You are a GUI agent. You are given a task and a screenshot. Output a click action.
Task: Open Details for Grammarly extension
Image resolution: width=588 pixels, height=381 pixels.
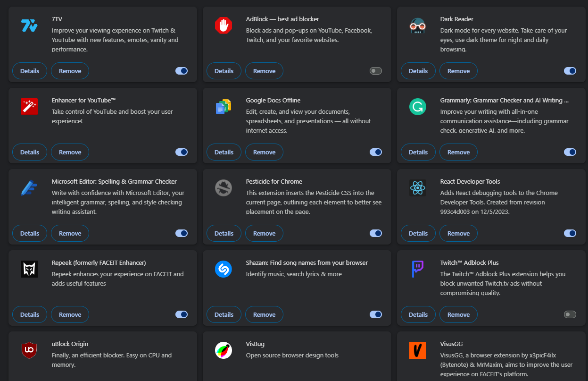pos(418,152)
